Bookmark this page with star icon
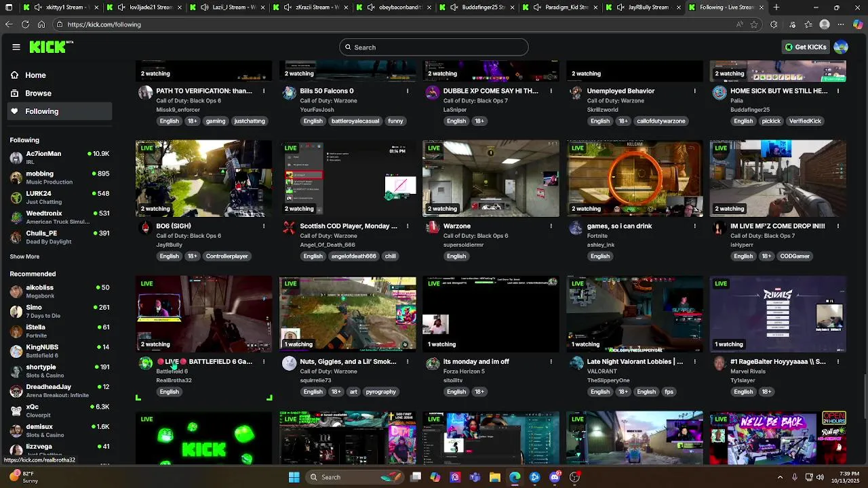 754,24
